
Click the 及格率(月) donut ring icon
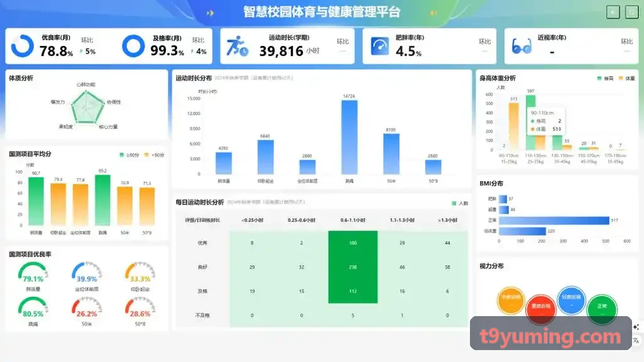coord(133,46)
